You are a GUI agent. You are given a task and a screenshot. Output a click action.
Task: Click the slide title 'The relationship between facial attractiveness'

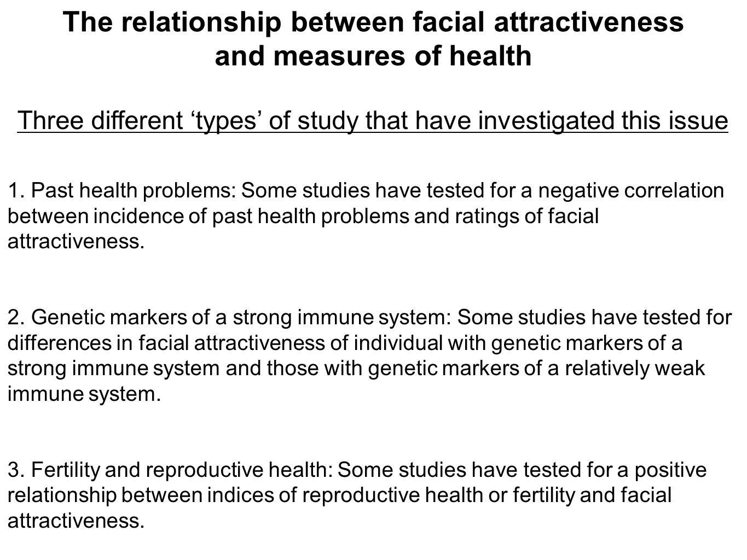(x=373, y=22)
